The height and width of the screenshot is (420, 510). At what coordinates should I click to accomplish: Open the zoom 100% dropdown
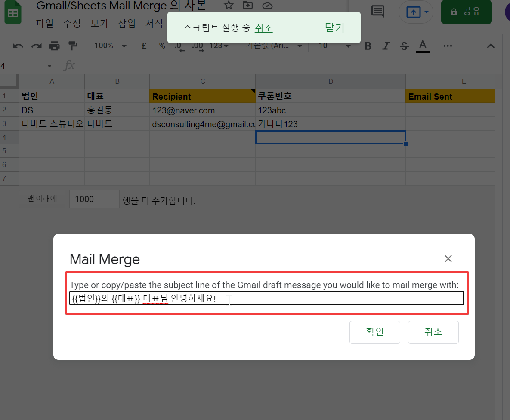110,46
